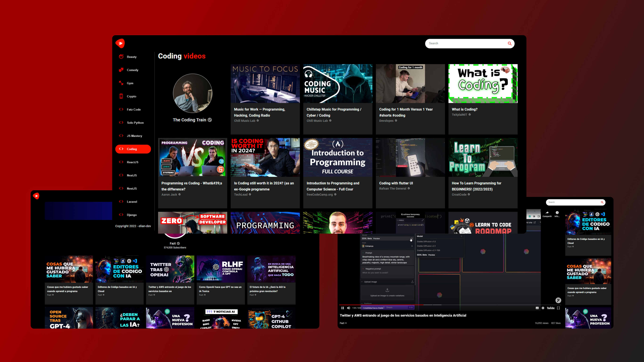Enter fullscreen on the video player
The height and width of the screenshot is (362, 644).
pyautogui.click(x=558, y=308)
